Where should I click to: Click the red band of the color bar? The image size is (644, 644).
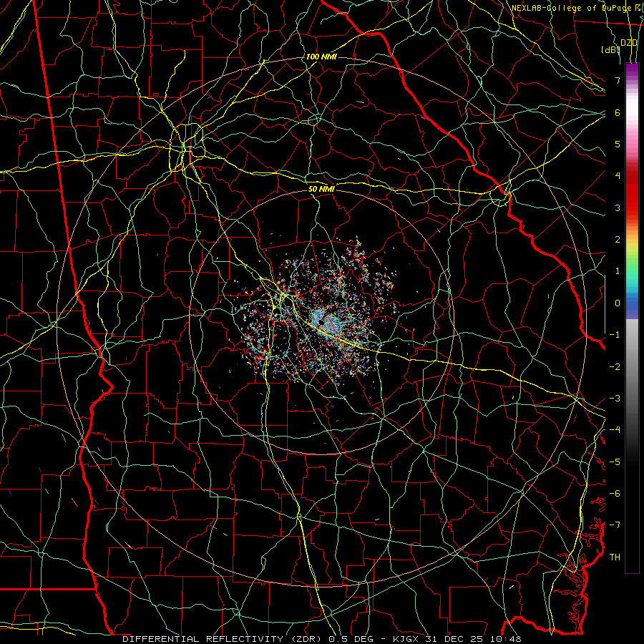tap(632, 193)
